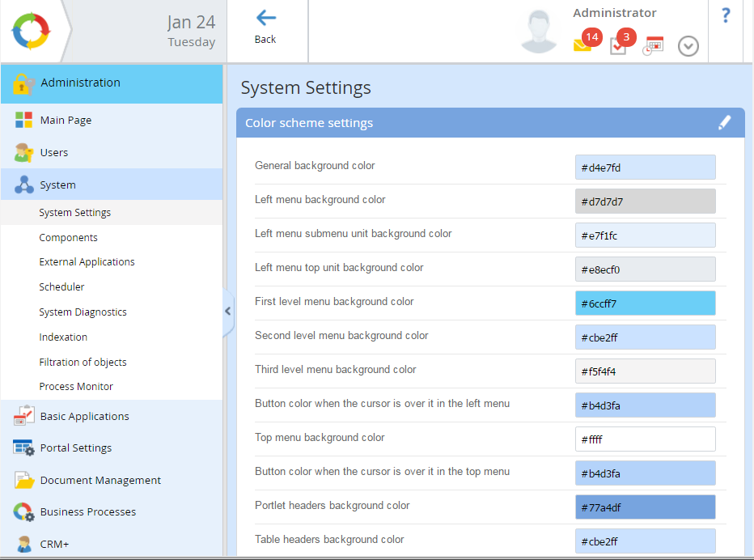Go back using the Back arrow
The height and width of the screenshot is (560, 754).
coord(265,28)
